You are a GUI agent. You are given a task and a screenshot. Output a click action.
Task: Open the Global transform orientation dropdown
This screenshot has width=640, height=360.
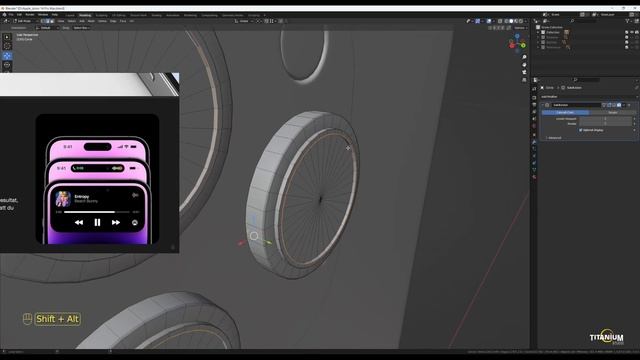click(x=244, y=21)
